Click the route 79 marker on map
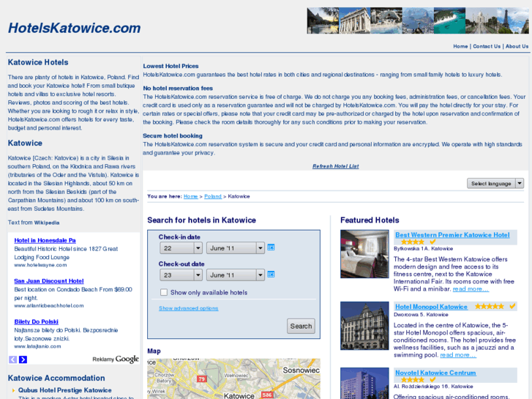 pyautogui.click(x=201, y=379)
